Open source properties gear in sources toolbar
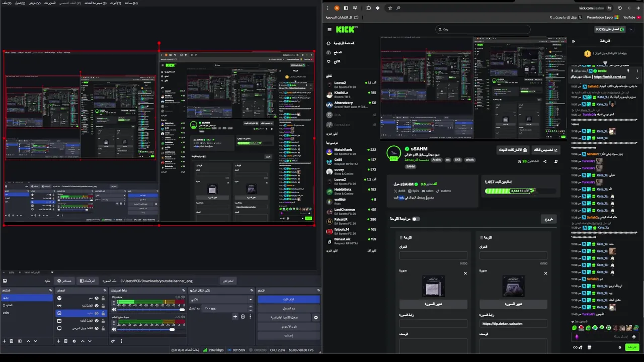 (x=74, y=341)
